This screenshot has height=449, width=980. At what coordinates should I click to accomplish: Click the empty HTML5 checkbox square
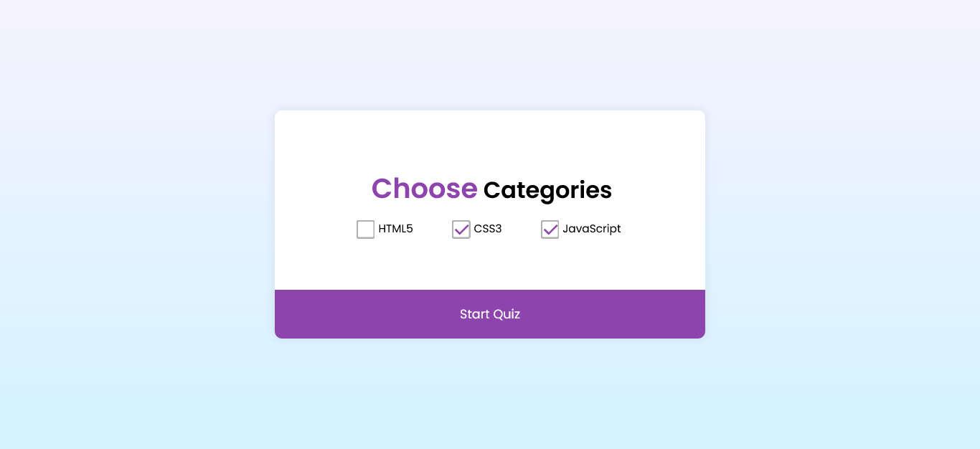pos(365,229)
